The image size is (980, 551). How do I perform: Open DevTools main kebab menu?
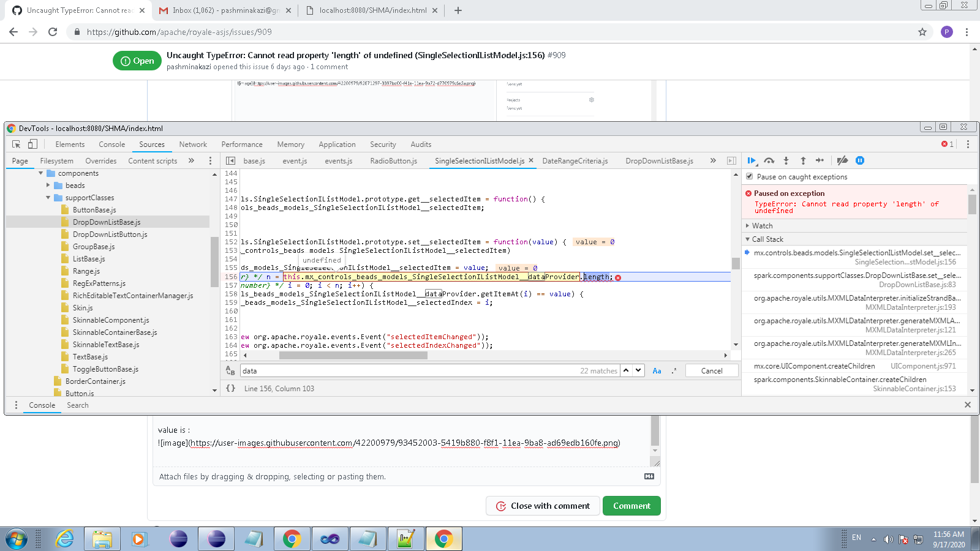(x=968, y=144)
